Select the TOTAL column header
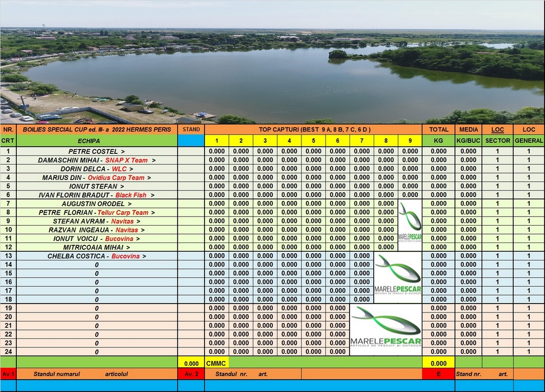 pos(439,129)
